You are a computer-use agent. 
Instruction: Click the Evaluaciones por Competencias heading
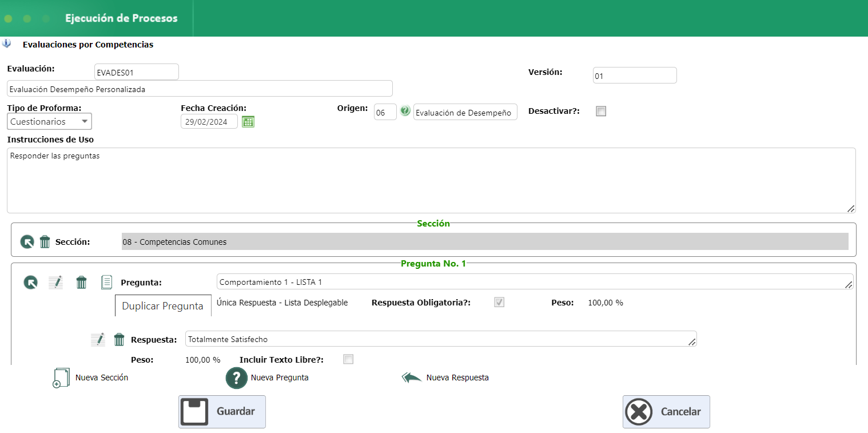coord(88,44)
